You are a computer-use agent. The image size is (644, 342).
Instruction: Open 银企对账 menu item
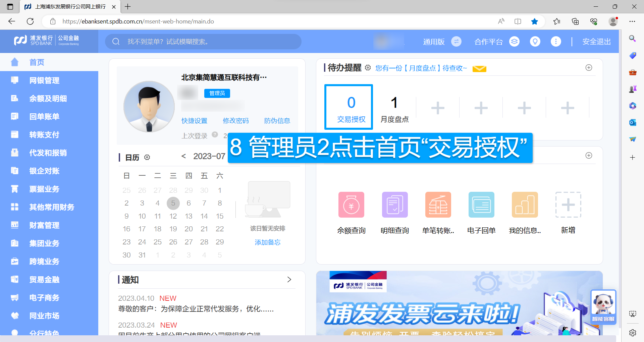49,171
